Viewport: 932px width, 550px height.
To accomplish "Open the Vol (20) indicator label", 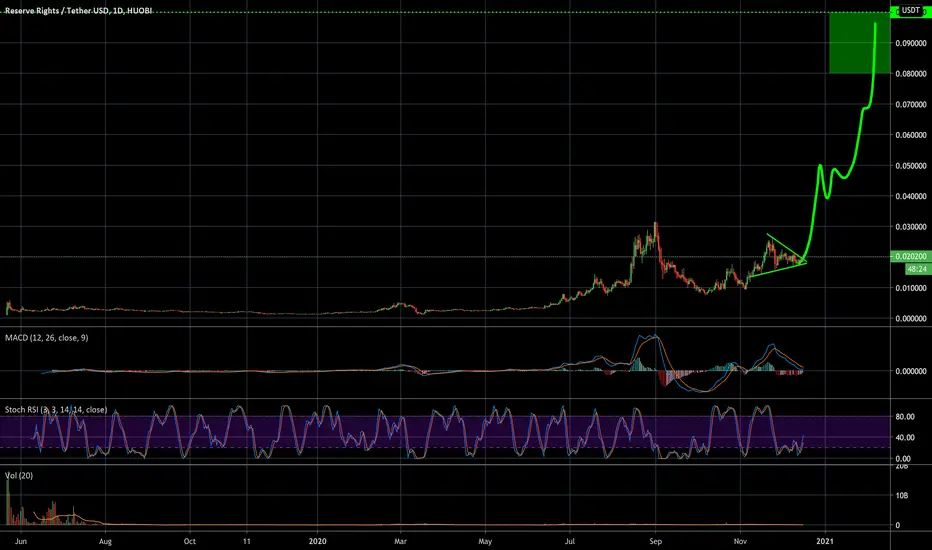I will tap(19, 476).
